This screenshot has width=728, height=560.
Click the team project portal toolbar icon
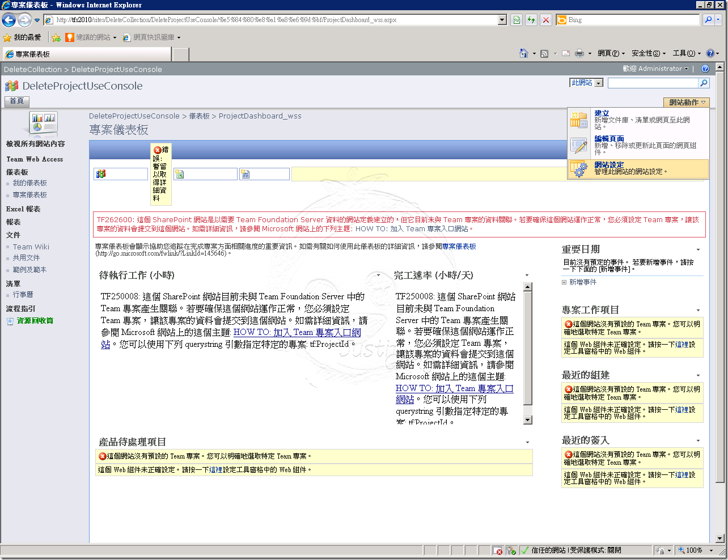click(101, 174)
